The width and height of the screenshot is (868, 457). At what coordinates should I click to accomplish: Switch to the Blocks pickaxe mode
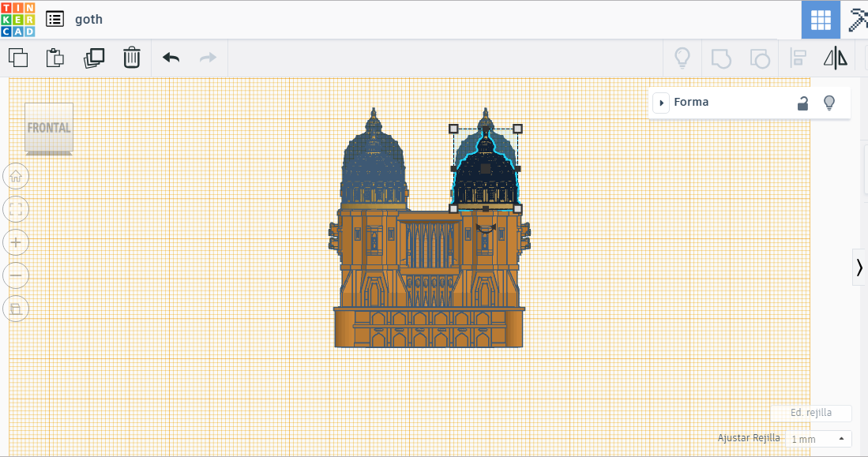[x=857, y=20]
